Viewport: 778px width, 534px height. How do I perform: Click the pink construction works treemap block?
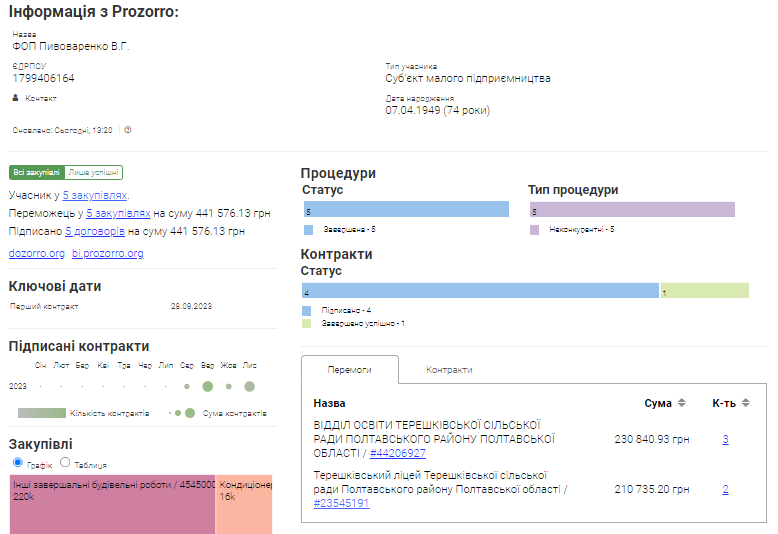(112, 505)
